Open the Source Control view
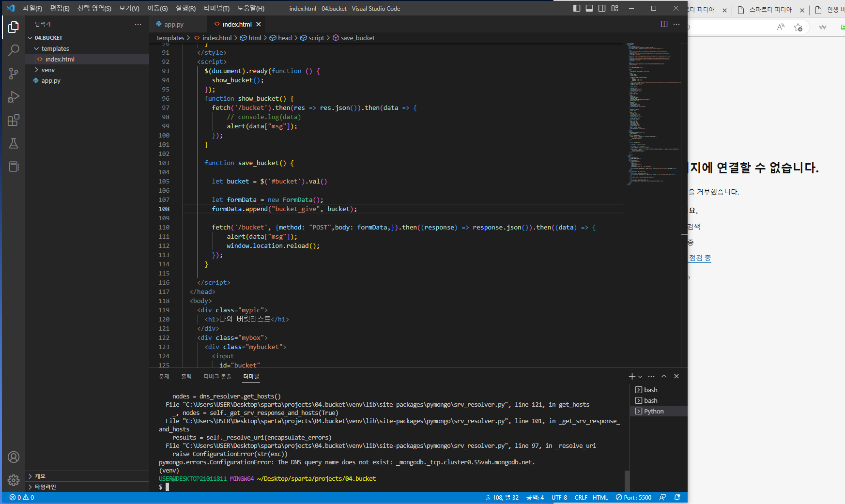The width and height of the screenshot is (845, 504). (14, 74)
